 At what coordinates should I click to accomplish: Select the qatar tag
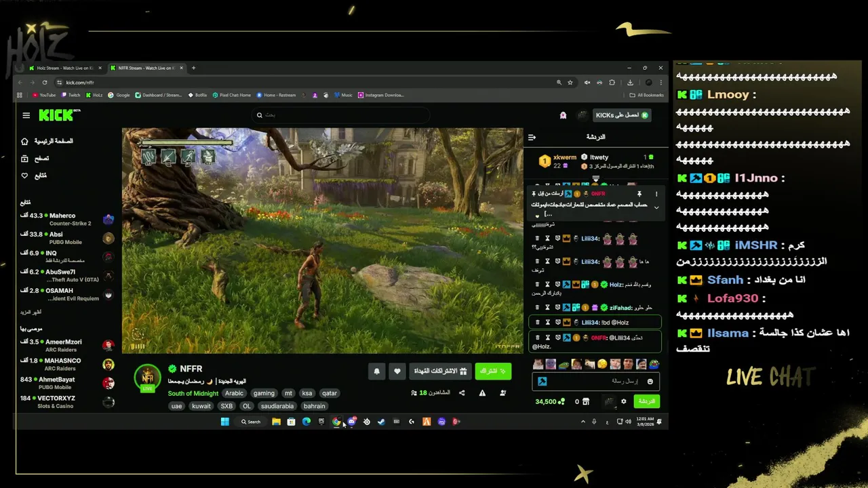coord(330,393)
